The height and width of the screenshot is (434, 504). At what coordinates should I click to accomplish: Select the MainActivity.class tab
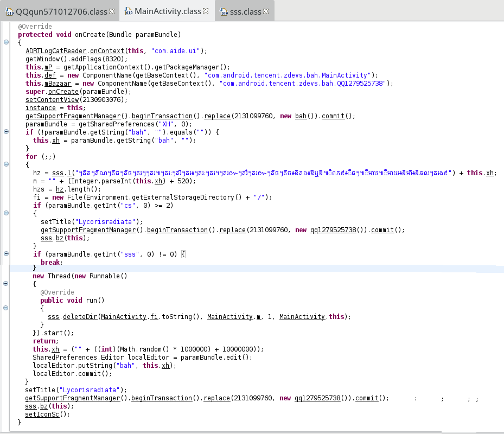167,11
